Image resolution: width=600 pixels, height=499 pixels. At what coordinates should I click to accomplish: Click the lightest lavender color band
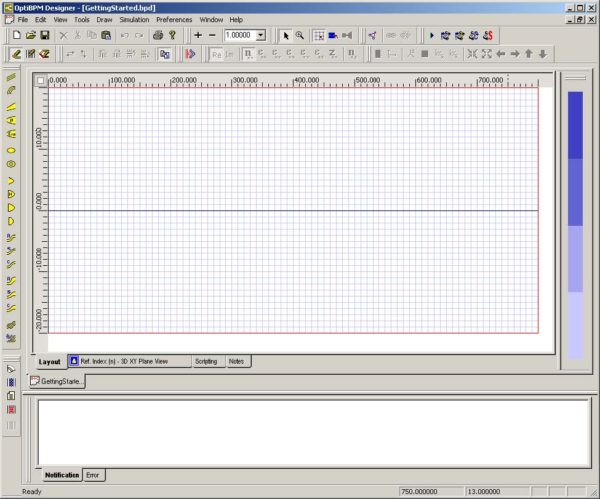pyautogui.click(x=575, y=326)
